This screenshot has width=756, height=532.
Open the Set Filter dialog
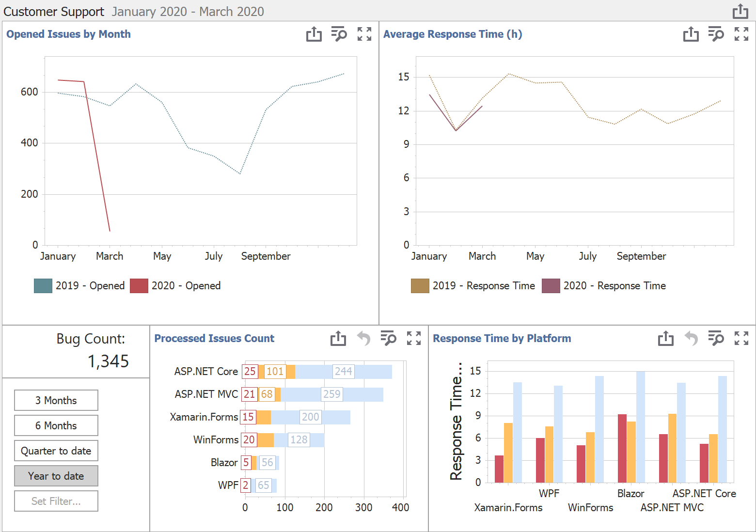click(56, 501)
